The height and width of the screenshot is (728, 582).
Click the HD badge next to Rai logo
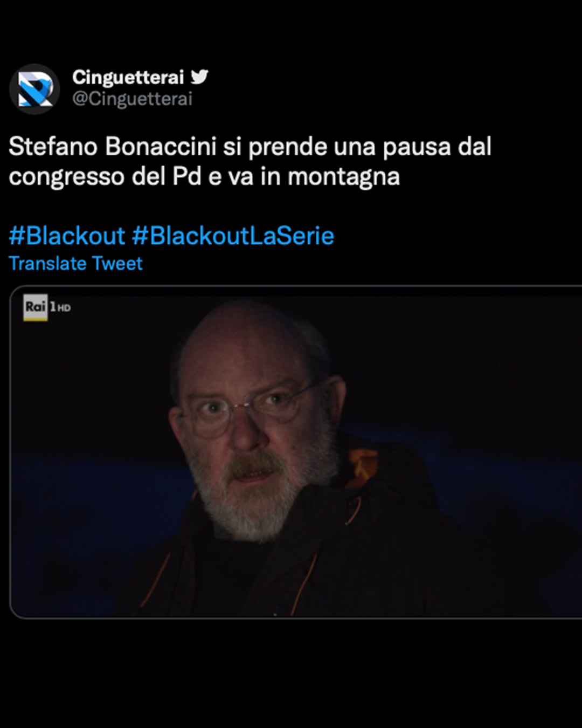(x=64, y=308)
